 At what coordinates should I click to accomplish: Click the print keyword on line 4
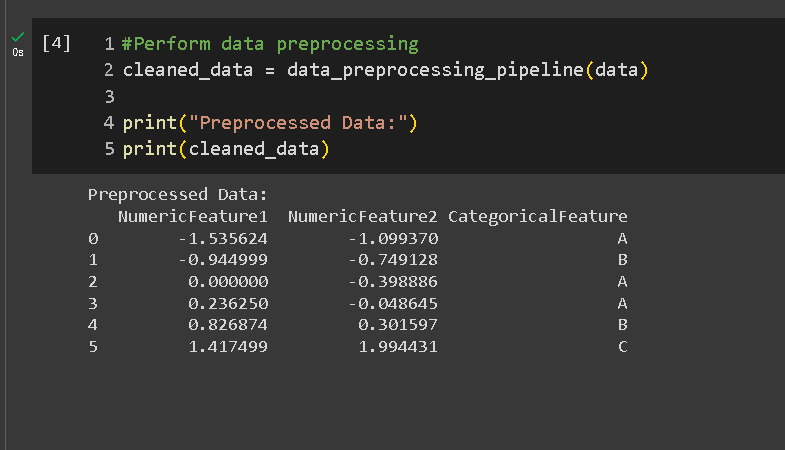pos(150,123)
